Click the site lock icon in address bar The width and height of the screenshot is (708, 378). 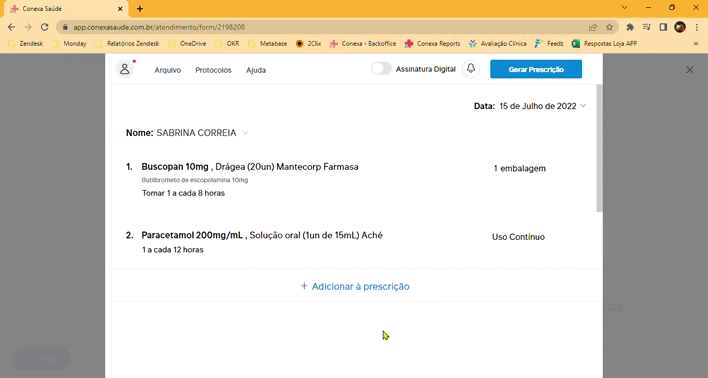(65, 27)
